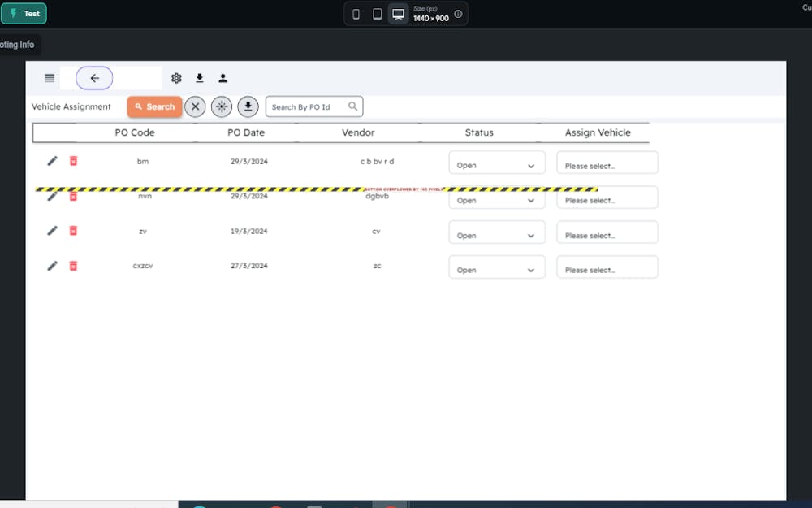Viewport: 812px width, 508px height.
Task: Delete the nvn purchase order row
Action: tap(74, 197)
